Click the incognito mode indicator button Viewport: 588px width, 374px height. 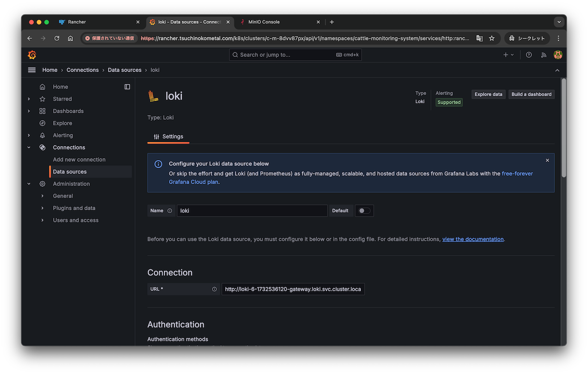[x=527, y=38]
